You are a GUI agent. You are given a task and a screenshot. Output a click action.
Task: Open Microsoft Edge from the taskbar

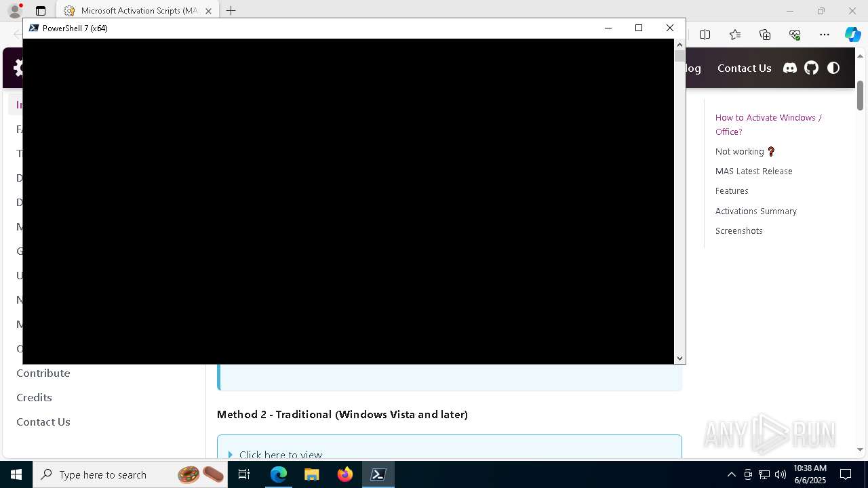tap(279, 474)
